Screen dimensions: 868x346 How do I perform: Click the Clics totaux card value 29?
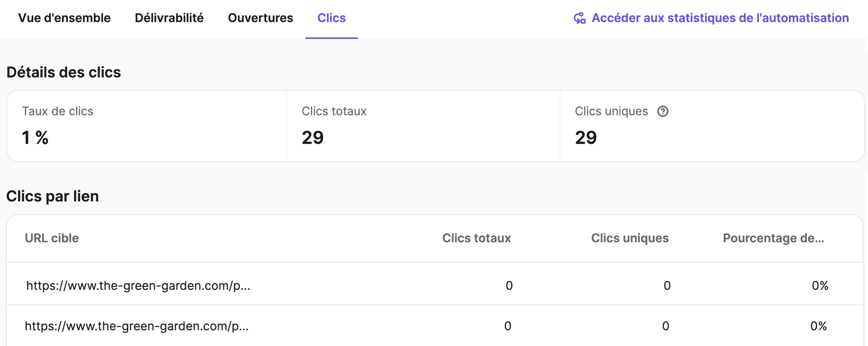click(313, 137)
